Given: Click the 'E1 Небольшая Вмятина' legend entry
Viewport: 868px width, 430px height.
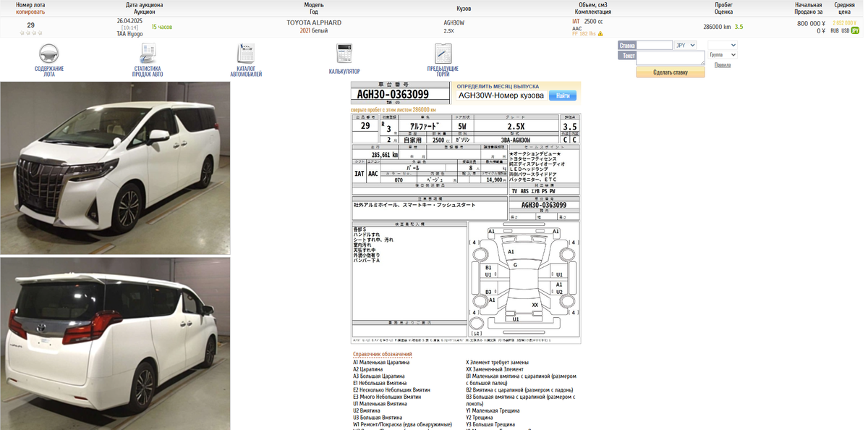Looking at the screenshot, I should [x=380, y=383].
